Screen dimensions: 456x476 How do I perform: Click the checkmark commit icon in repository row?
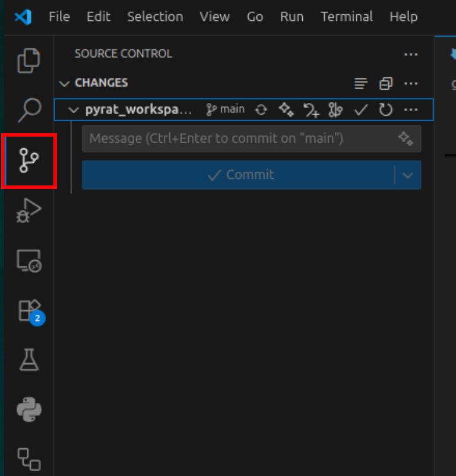click(x=361, y=110)
